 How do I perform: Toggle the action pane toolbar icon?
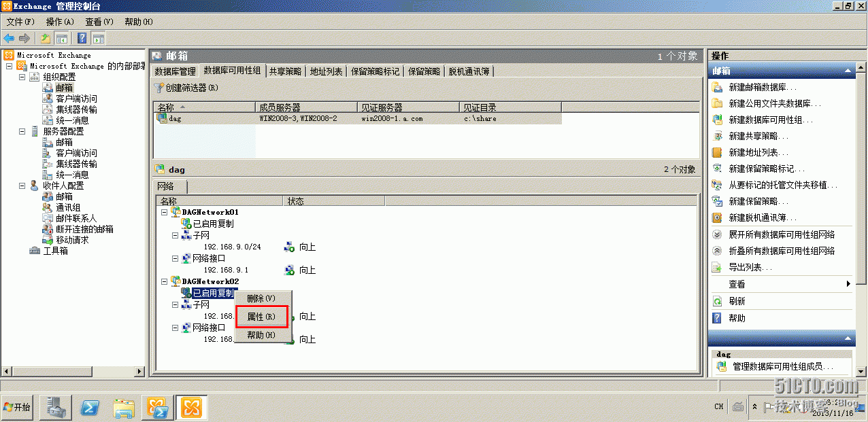(99, 38)
